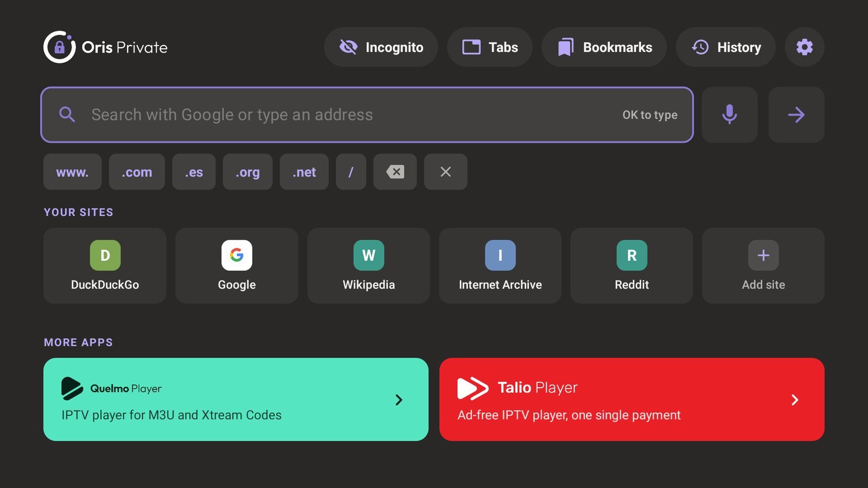Open Bookmarks

click(604, 47)
